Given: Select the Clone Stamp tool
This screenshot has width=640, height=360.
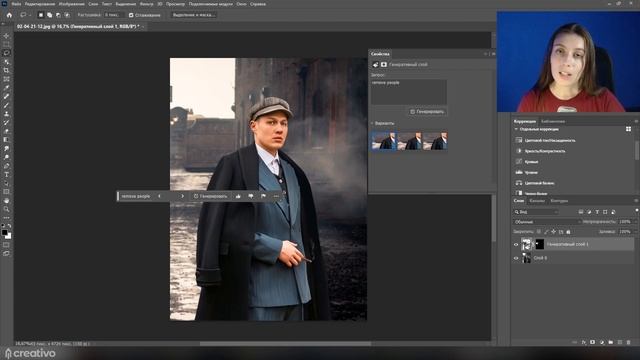Looking at the screenshot, I should (x=6, y=114).
